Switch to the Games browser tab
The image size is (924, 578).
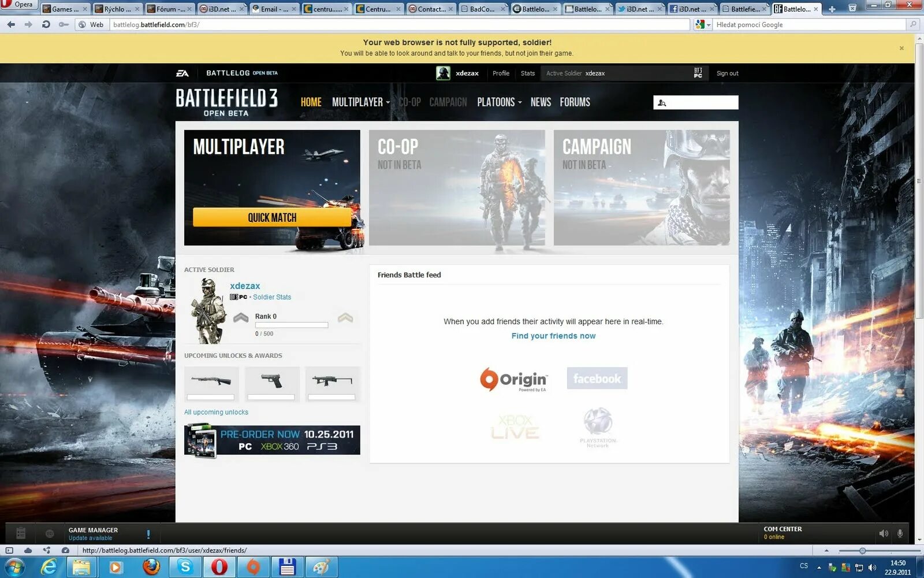[65, 9]
